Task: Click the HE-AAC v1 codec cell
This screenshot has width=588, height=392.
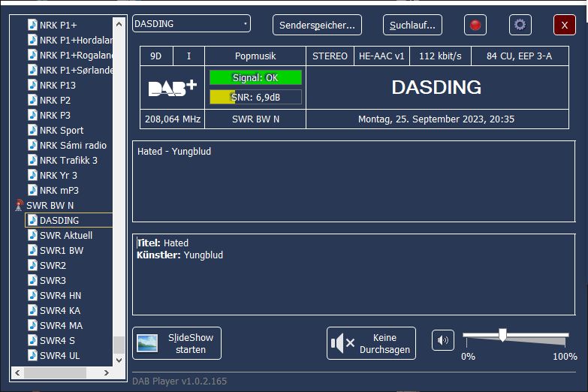Action: click(x=381, y=56)
